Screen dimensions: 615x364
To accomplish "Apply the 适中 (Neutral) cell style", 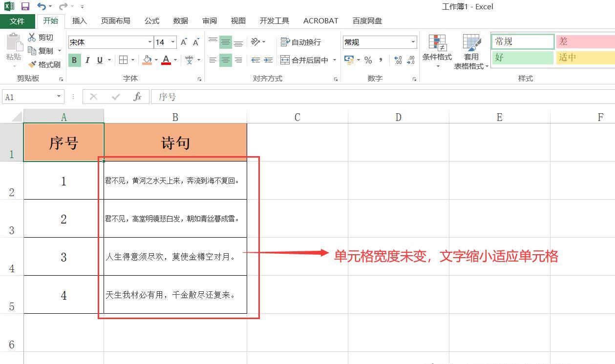I will point(585,58).
